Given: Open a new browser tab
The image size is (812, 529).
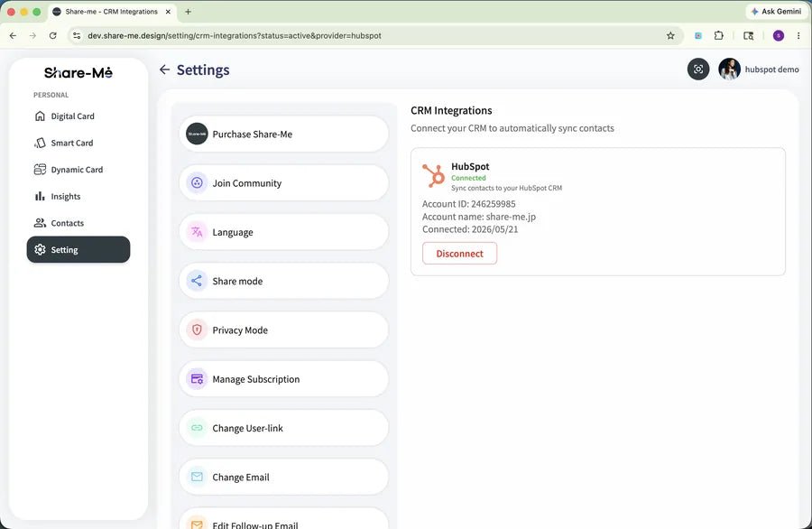Looking at the screenshot, I should [x=188, y=12].
